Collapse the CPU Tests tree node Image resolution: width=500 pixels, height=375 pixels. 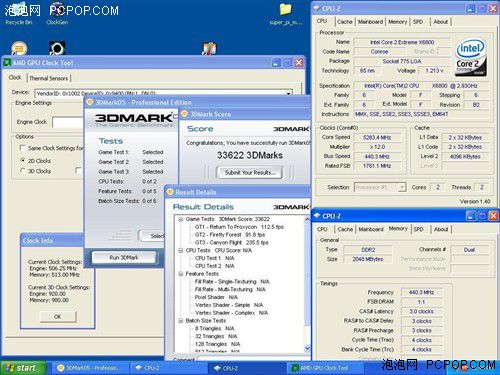click(x=181, y=250)
